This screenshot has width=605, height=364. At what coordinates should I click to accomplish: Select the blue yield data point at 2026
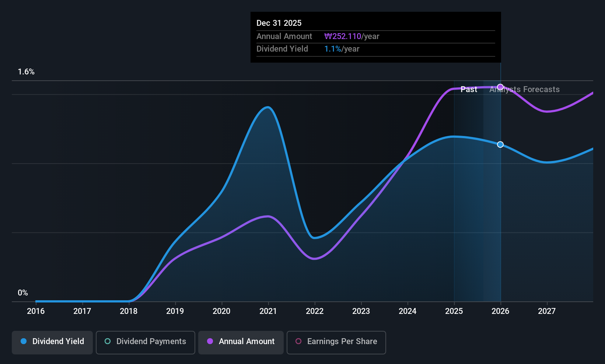(x=500, y=144)
